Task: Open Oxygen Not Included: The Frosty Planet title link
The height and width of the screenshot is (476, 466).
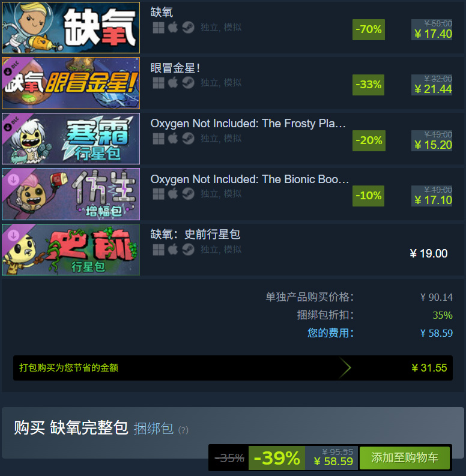Action: pyautogui.click(x=248, y=124)
